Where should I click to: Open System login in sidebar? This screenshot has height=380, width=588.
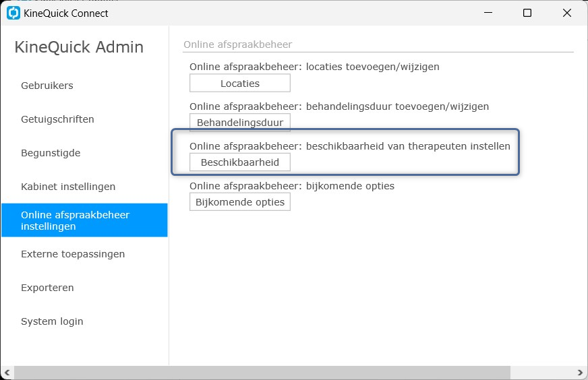tap(52, 321)
